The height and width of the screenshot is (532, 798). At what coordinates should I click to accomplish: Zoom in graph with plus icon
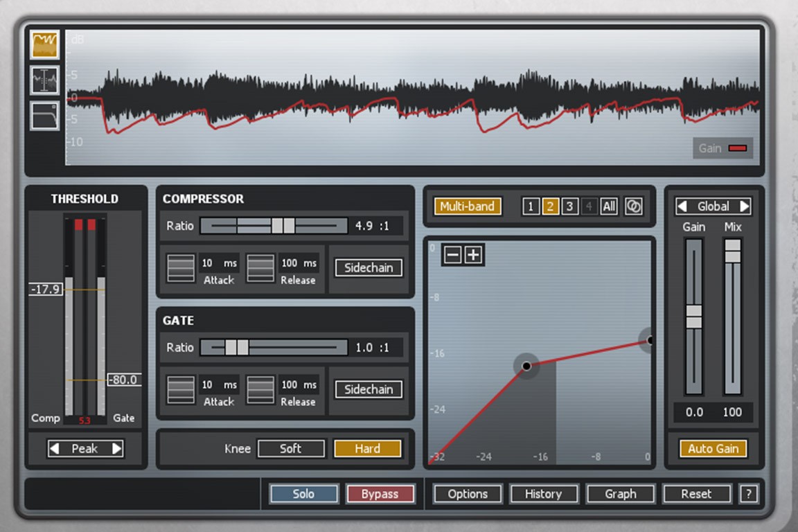(473, 254)
